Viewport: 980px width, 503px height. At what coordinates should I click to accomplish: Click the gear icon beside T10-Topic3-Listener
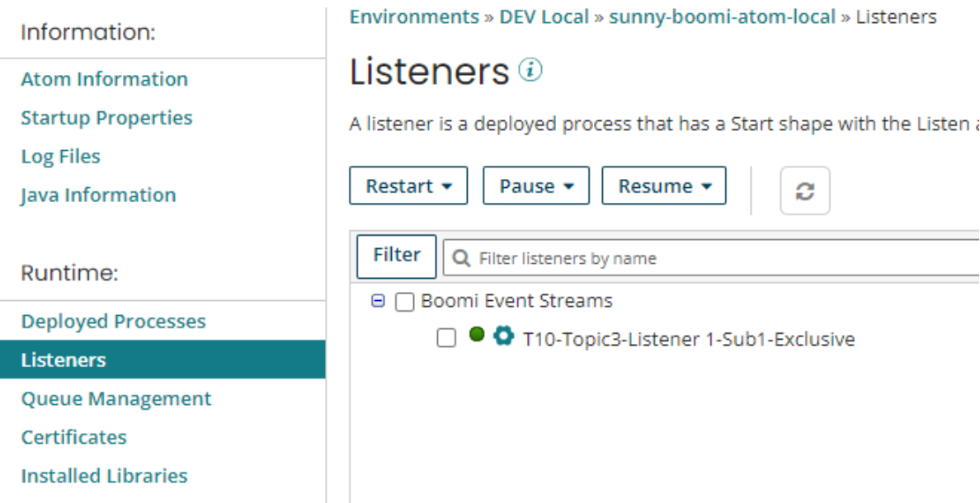[502, 337]
